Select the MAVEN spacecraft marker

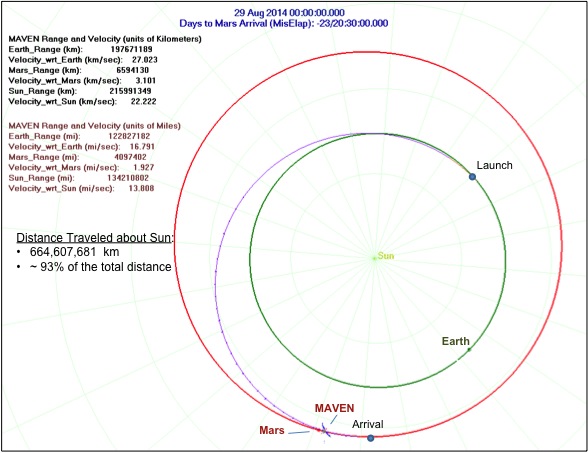click(x=325, y=432)
